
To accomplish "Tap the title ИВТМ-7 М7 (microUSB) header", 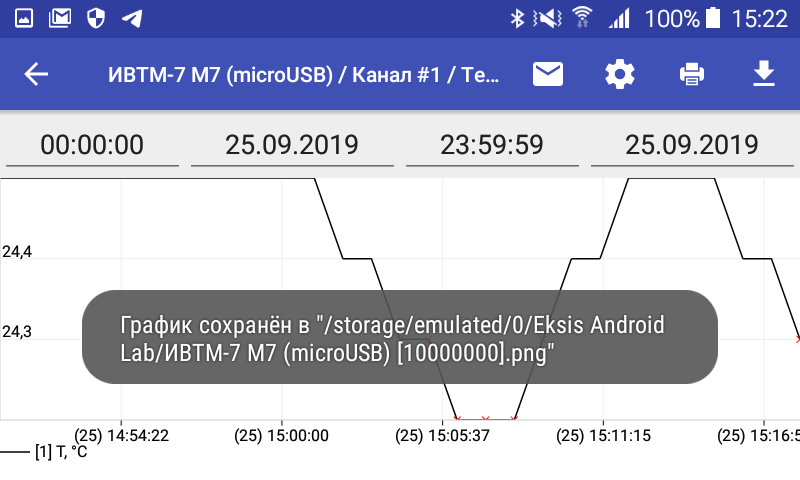I will tap(304, 75).
